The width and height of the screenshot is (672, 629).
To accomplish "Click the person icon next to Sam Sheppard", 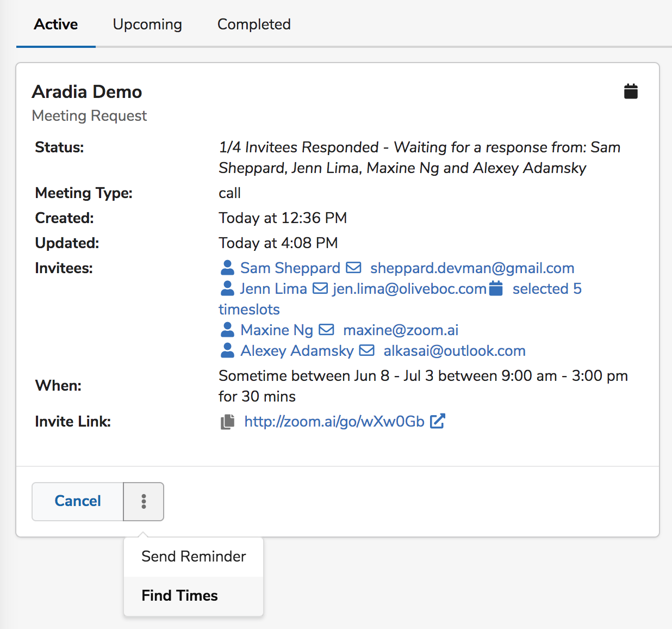I will pos(227,268).
